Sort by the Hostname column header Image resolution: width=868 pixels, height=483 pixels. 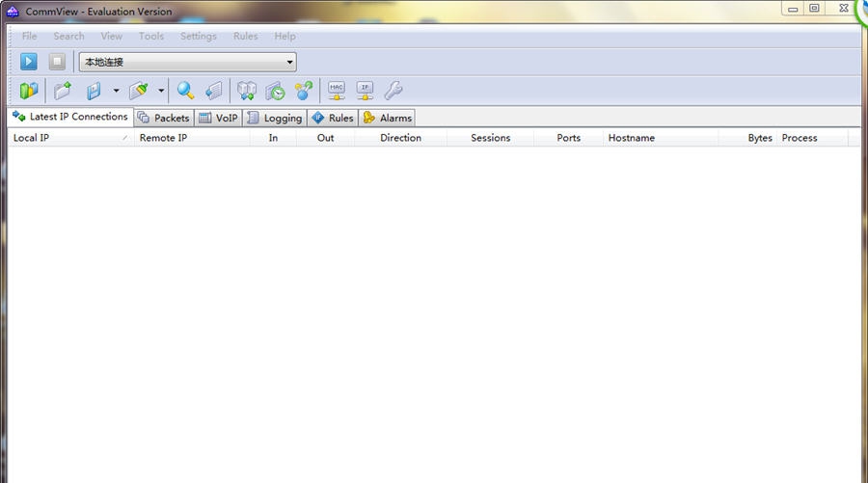coord(661,138)
